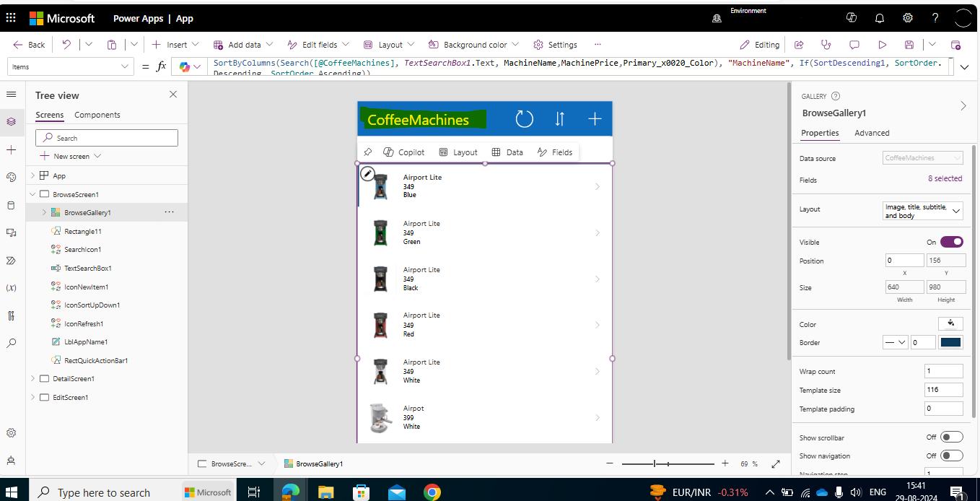Click the Settings button in the command bar
The height and width of the screenshot is (501, 980).
click(556, 45)
